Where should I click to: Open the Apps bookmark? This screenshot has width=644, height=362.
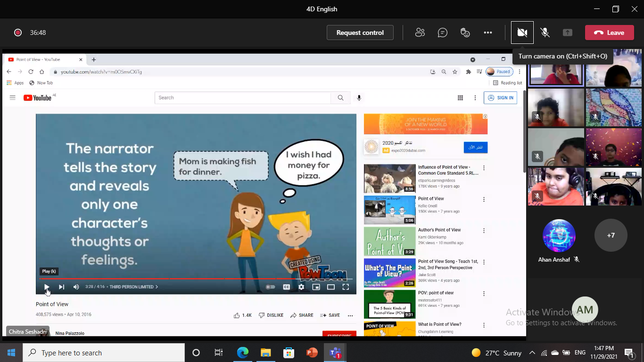(15, 83)
